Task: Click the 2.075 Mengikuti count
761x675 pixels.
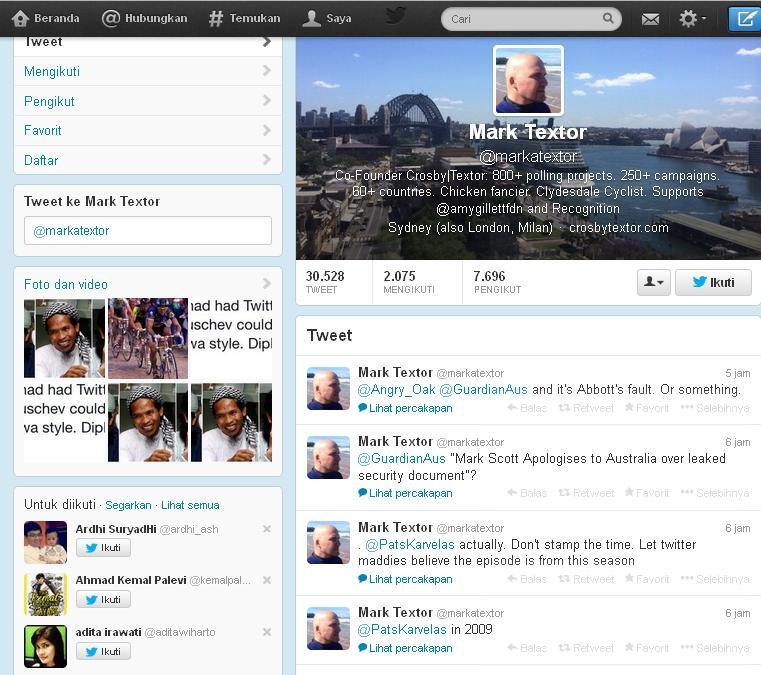Action: (409, 282)
